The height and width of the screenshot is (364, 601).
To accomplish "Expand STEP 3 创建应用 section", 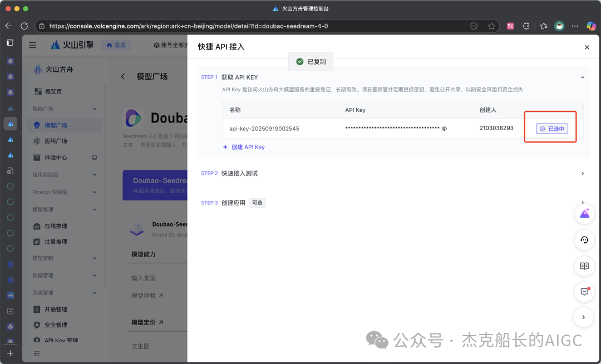I will click(x=583, y=202).
